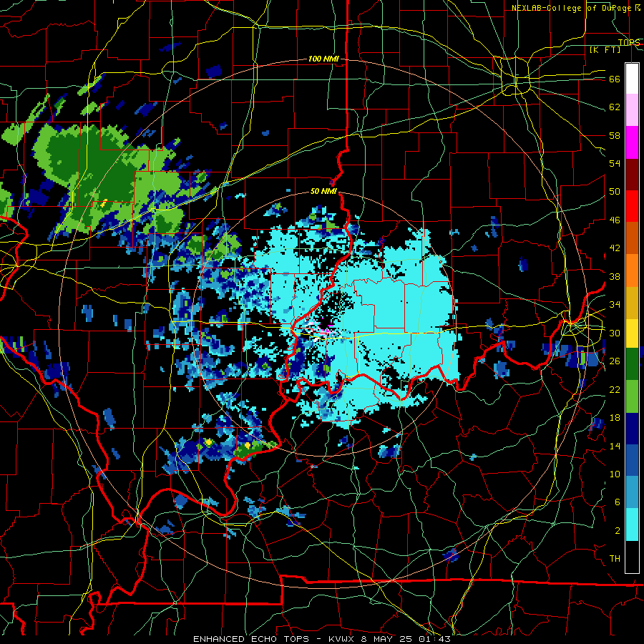This screenshot has width=644, height=644.
Task: Click the legend value 22
Action: click(x=615, y=389)
